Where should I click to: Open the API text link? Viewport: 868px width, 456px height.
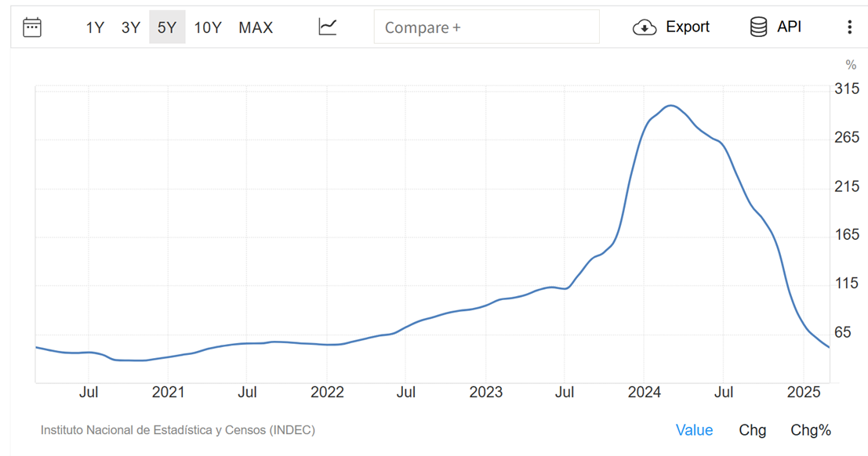point(789,27)
